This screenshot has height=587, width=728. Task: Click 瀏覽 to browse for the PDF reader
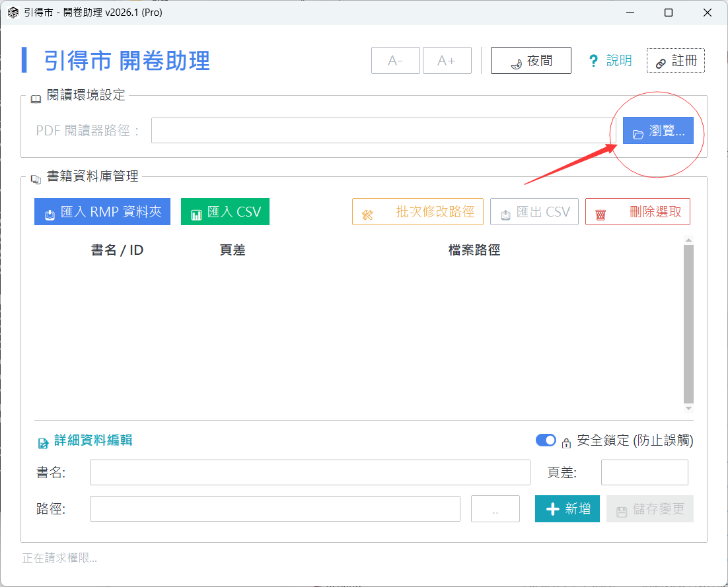[658, 131]
